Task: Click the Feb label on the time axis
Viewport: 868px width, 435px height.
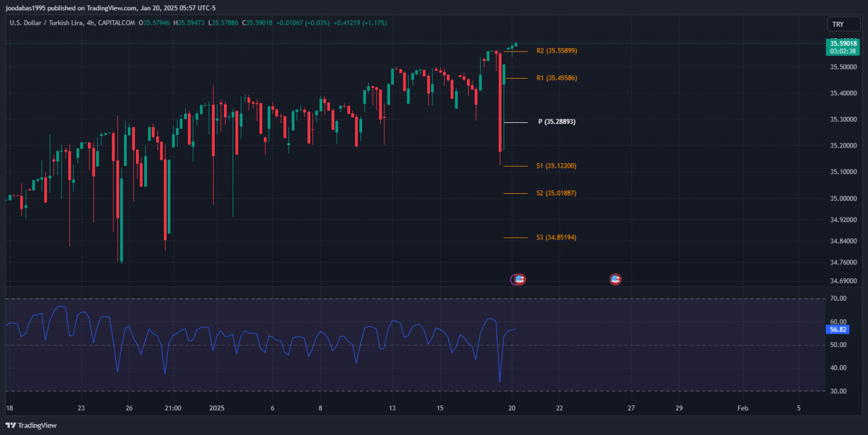Action: point(742,408)
